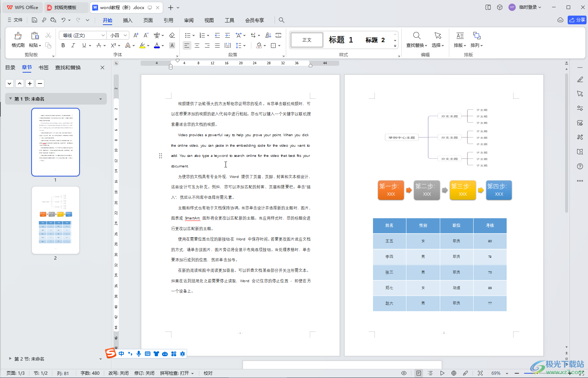Click the Decrease Indent icon
This screenshot has width=588, height=378.
coord(217,35)
